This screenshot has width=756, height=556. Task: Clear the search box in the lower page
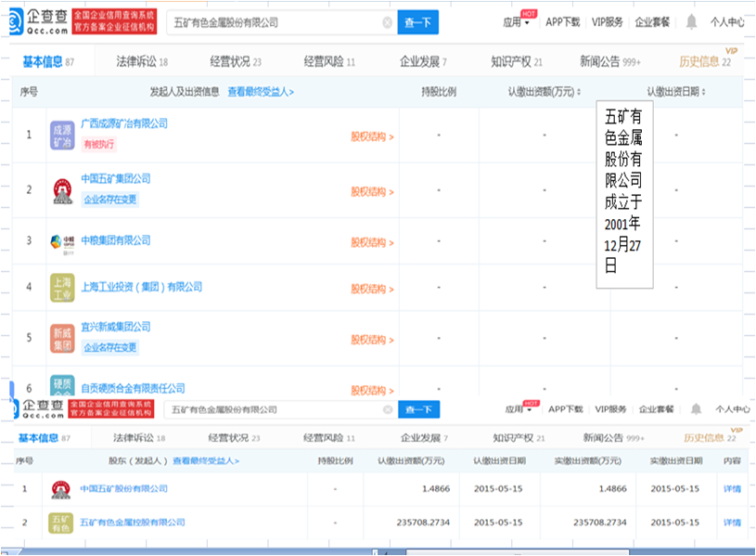(388, 409)
